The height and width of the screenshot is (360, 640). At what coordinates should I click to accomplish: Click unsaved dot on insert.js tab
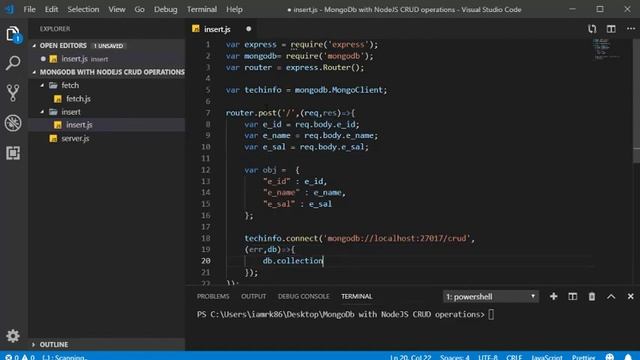click(x=249, y=29)
